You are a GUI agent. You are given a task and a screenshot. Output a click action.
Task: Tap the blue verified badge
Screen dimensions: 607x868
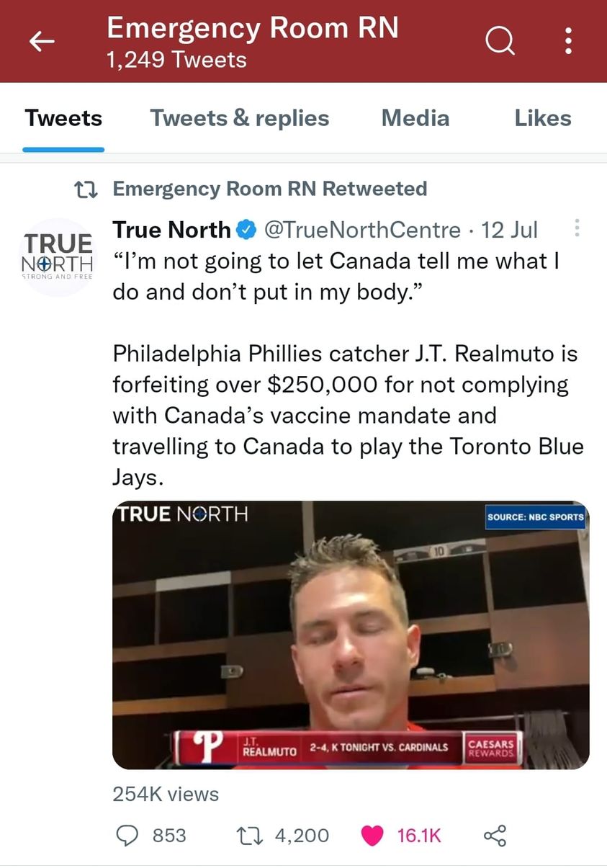tap(245, 231)
